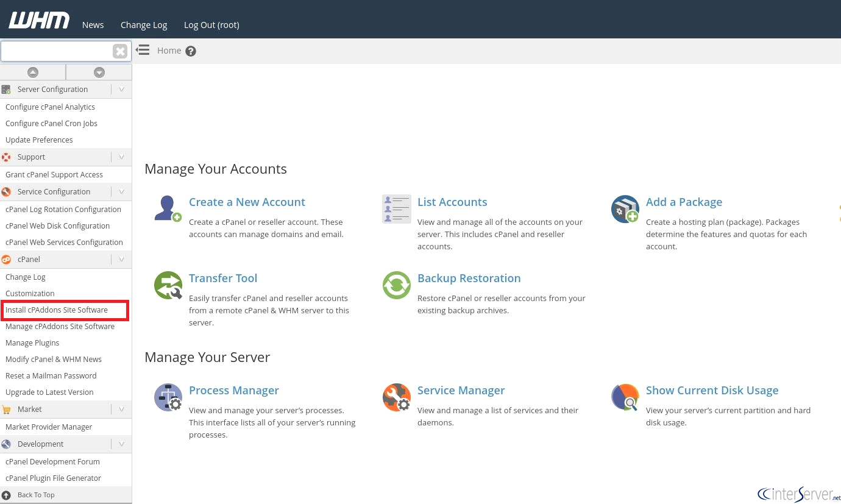
Task: Click the Home breadcrumb
Action: 169,51
